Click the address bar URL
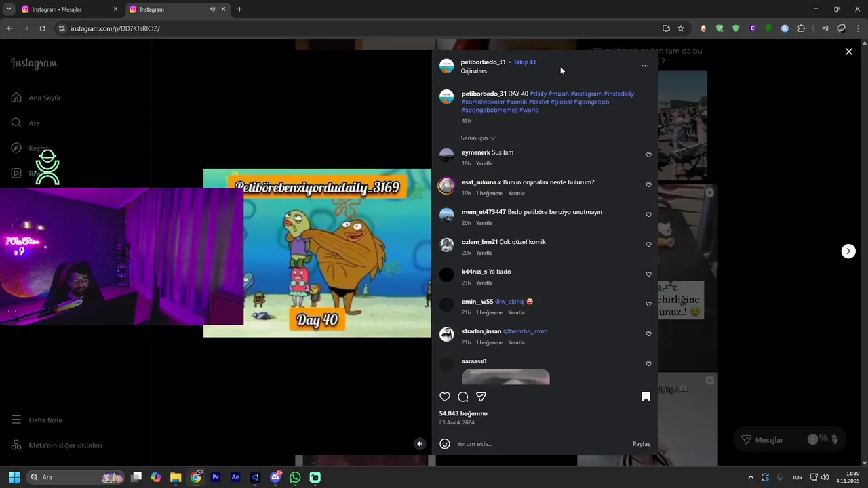The height and width of the screenshot is (488, 868). click(115, 28)
